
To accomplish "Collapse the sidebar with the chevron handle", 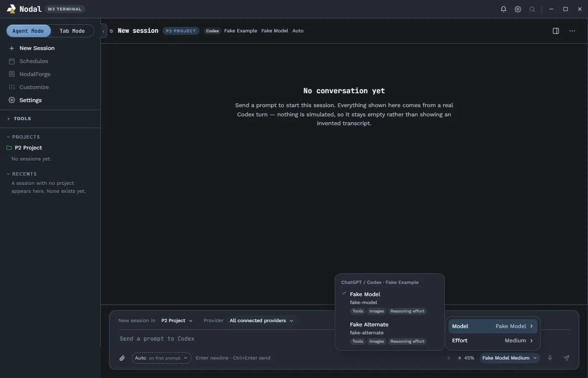I will pos(103,31).
